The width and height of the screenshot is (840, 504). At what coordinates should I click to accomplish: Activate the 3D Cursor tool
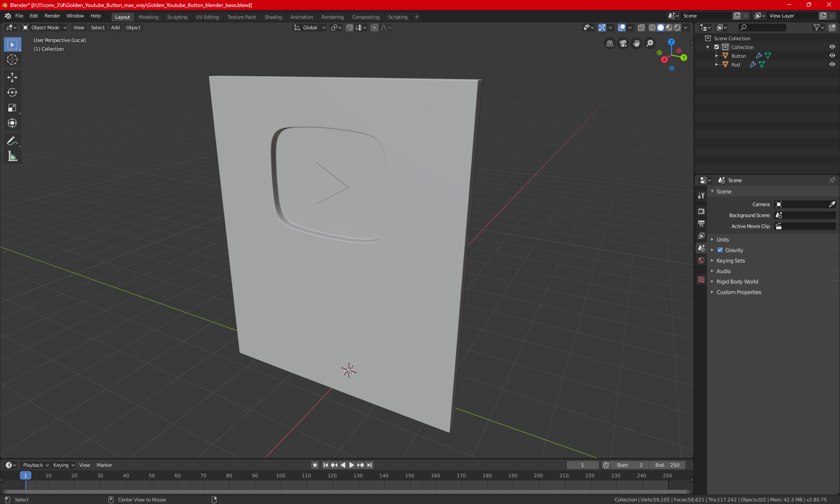click(x=12, y=60)
